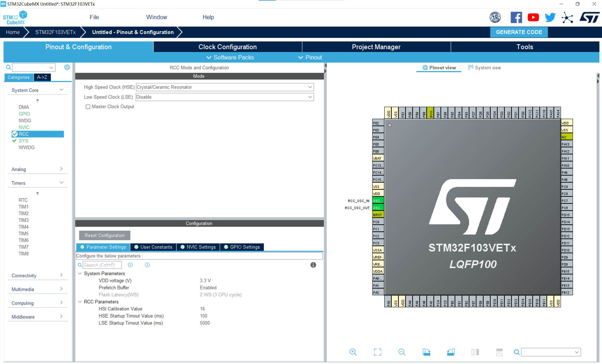Image resolution: width=602 pixels, height=364 pixels.
Task: Click the fit-to-screen pinout icon
Action: click(377, 352)
